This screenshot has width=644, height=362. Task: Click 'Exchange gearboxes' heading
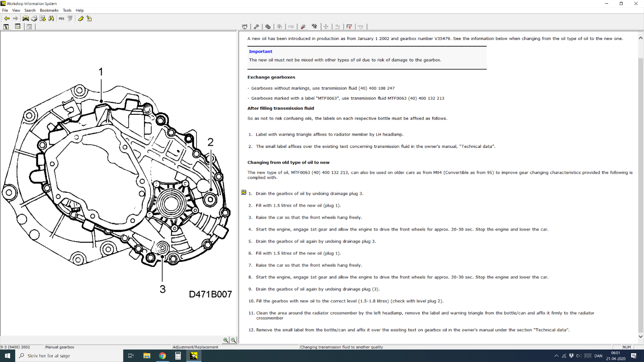271,77
